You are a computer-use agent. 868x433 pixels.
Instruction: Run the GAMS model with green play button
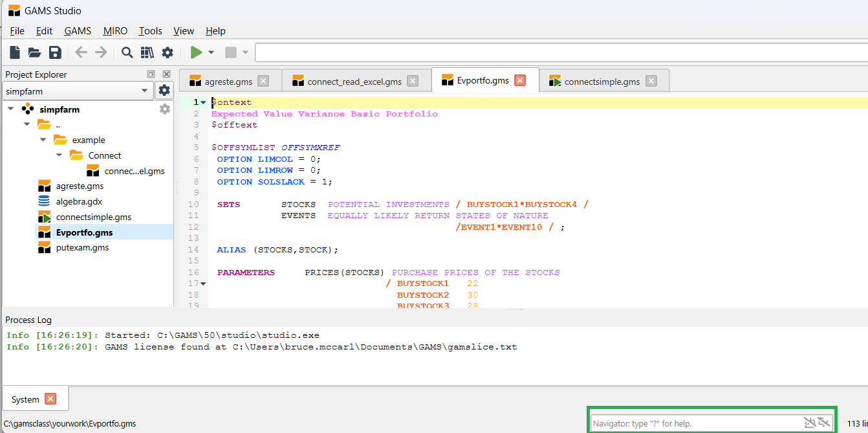click(x=196, y=52)
